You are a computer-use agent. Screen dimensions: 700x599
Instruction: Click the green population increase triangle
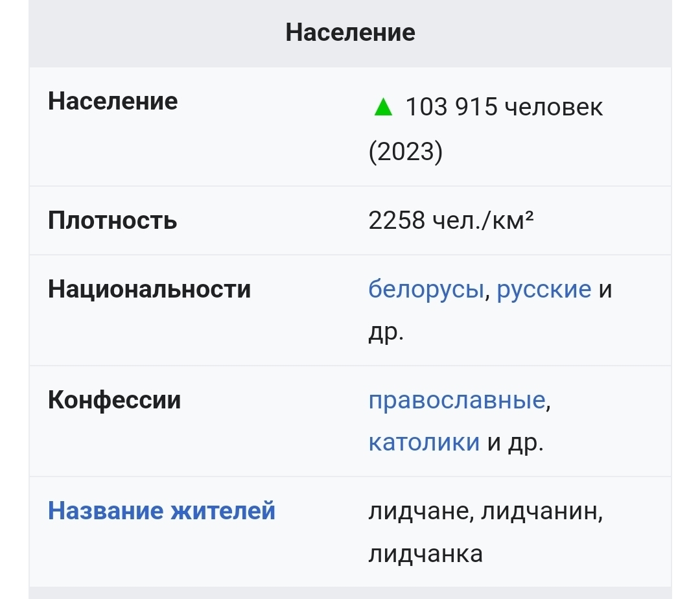coord(384,106)
